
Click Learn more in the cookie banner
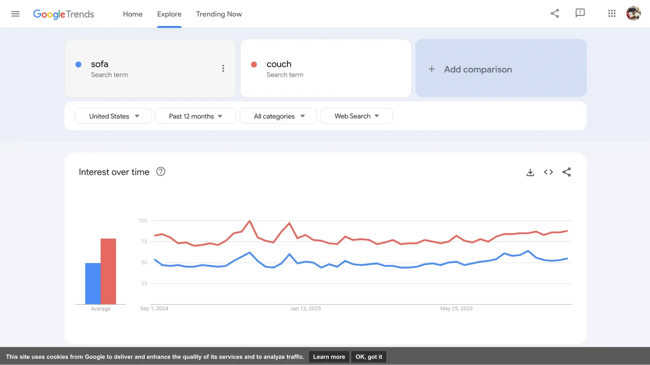coord(329,357)
